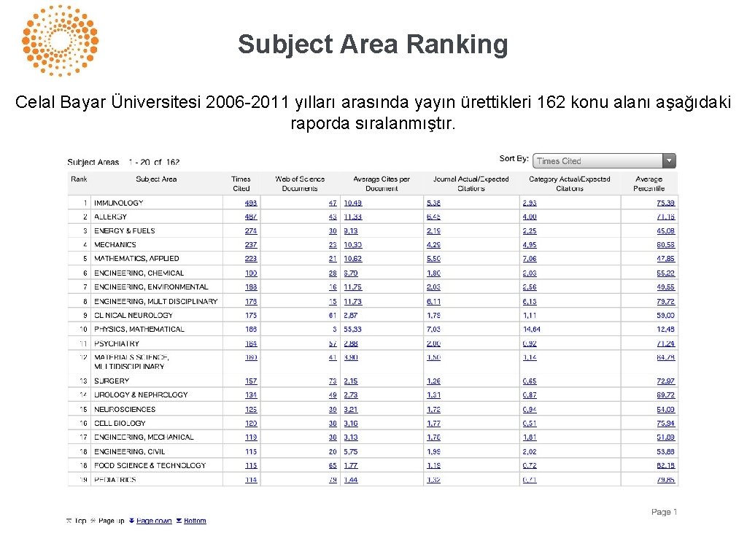The height and width of the screenshot is (560, 747).
Task: Open Immunology times cited value 493
Action: point(251,203)
